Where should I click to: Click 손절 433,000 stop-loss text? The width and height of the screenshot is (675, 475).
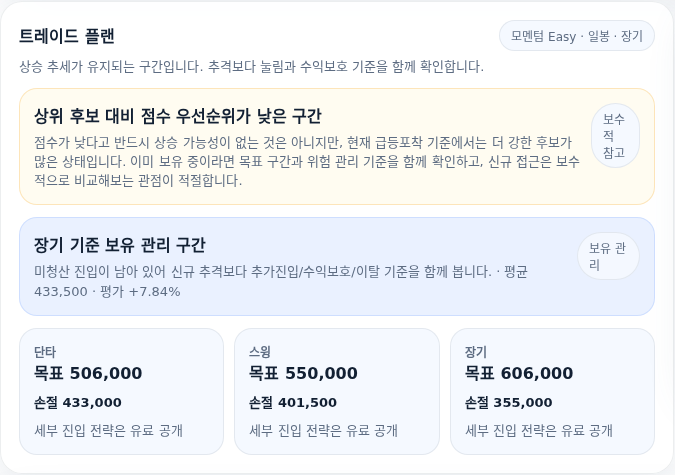(x=78, y=403)
